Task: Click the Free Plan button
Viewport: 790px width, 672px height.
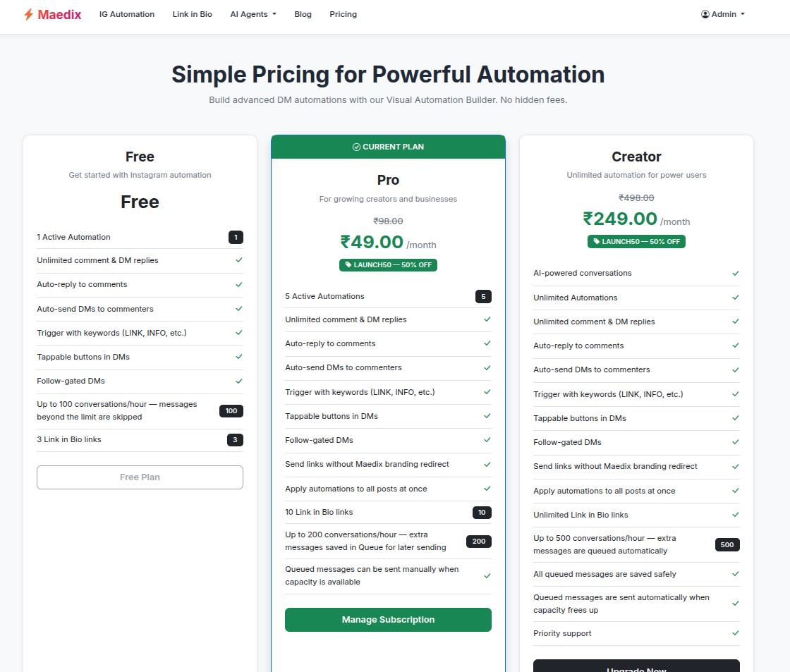Action: click(x=140, y=477)
